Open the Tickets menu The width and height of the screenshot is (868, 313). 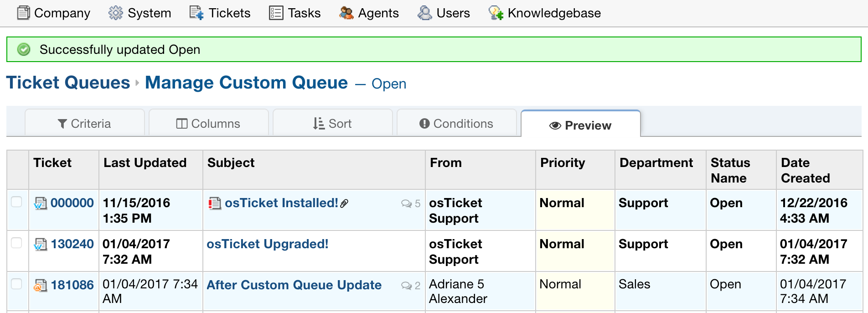220,13
